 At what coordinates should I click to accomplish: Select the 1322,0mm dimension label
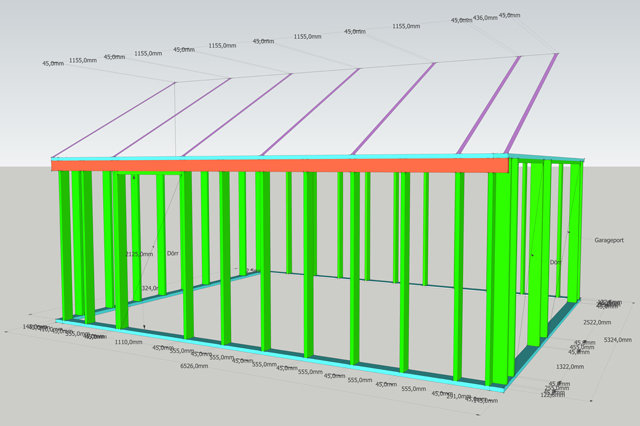click(x=583, y=366)
